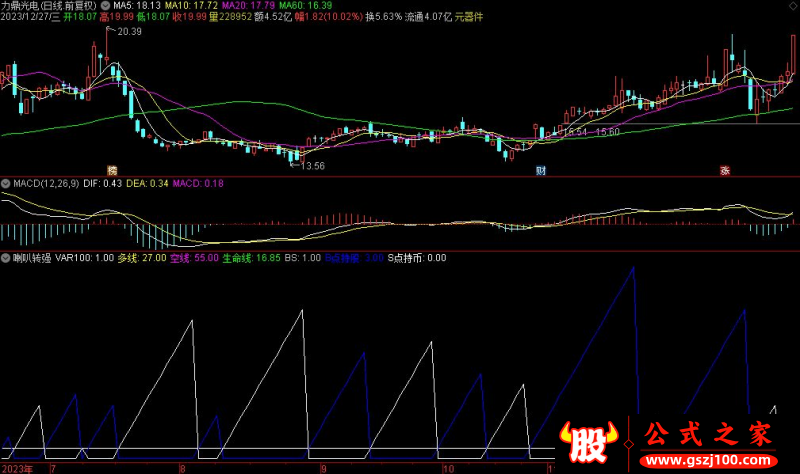Click the MACD: 0.18 value

tap(198, 183)
